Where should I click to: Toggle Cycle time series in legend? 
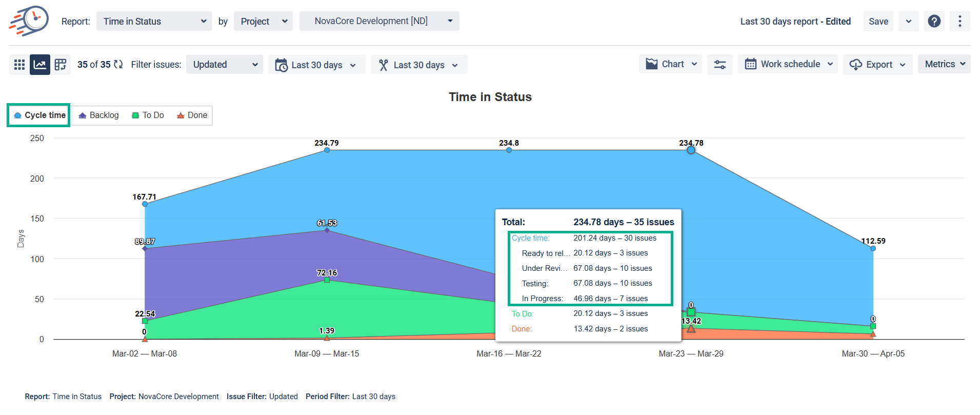point(39,115)
